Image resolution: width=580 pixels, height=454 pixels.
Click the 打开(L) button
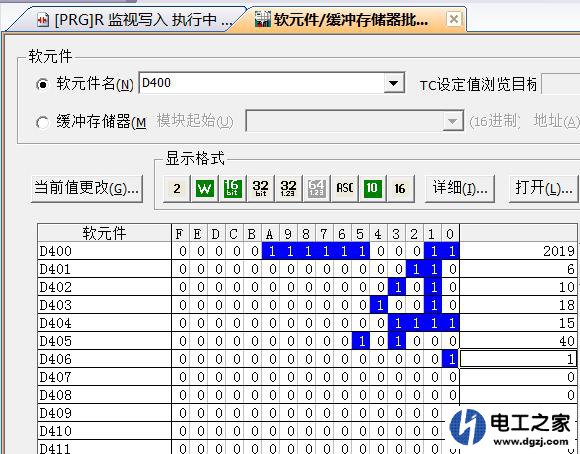click(x=544, y=188)
